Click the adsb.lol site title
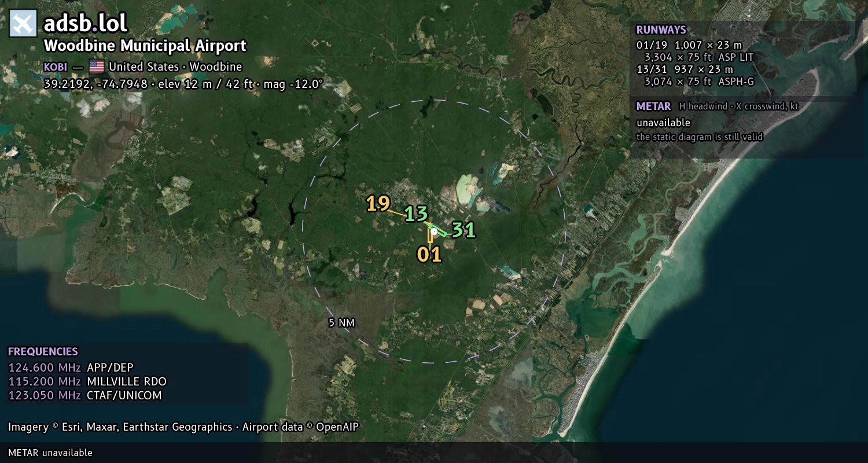The height and width of the screenshot is (463, 868). pos(86,23)
